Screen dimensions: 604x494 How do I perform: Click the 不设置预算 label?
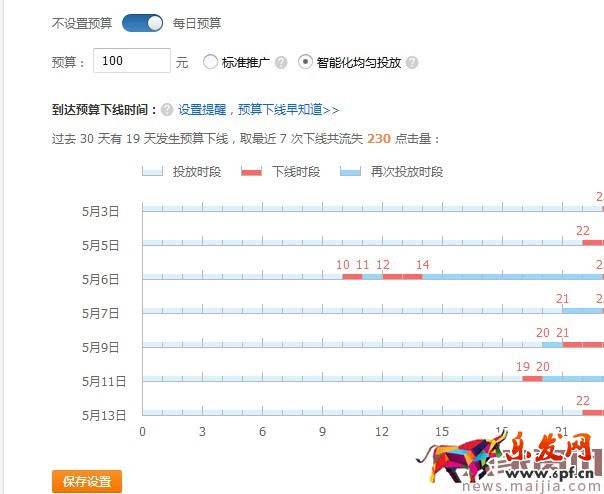point(82,22)
